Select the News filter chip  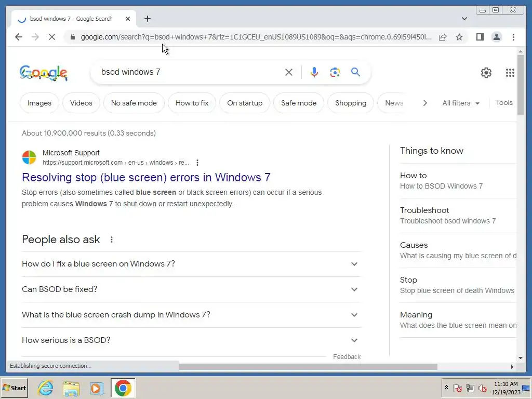tap(394, 103)
